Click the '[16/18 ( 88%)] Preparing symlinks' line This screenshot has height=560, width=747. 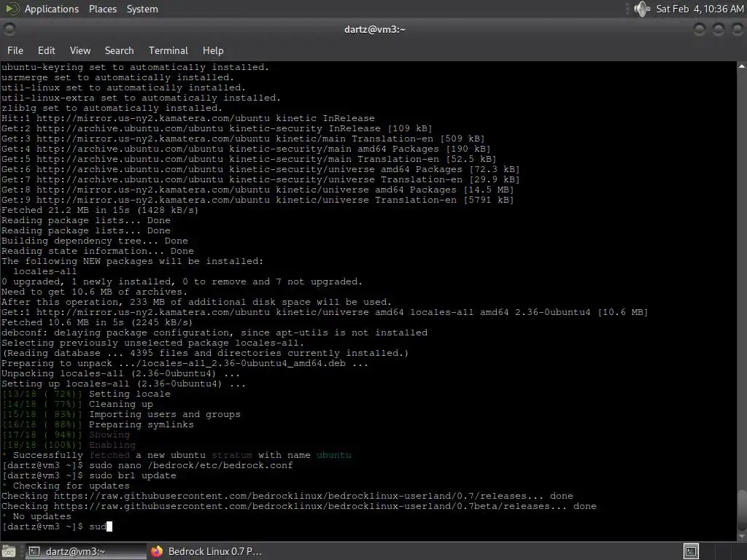(x=98, y=425)
